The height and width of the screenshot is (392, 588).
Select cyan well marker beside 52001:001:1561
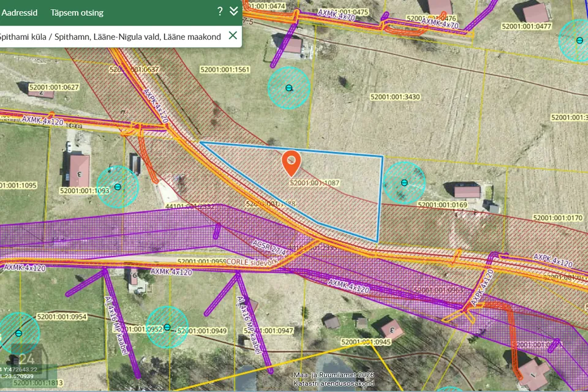pyautogui.click(x=288, y=88)
